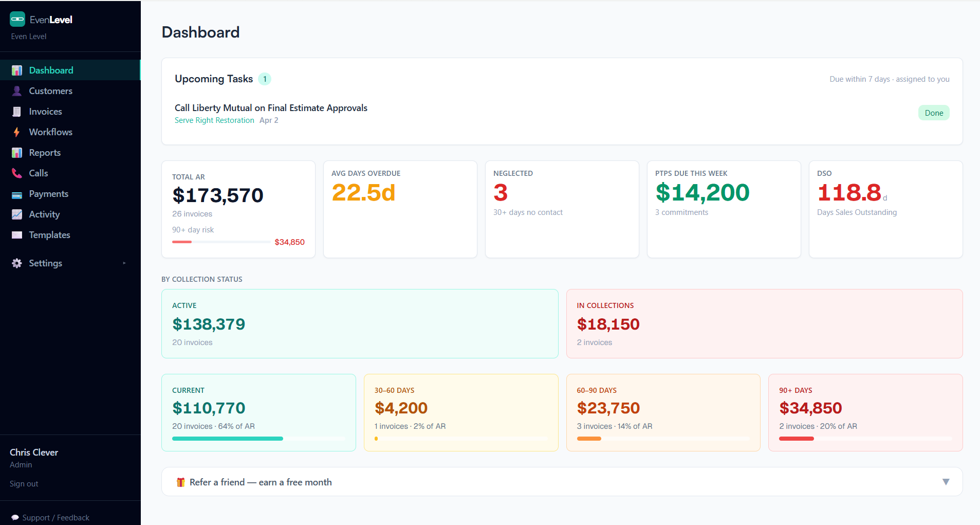Click the Customers person icon in sidebar
The height and width of the screenshot is (525, 980).
pyautogui.click(x=17, y=91)
